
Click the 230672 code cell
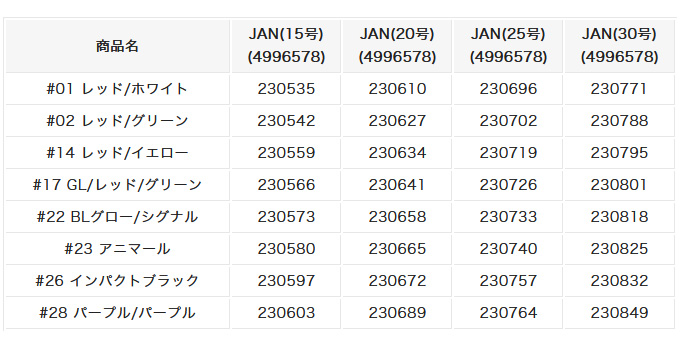pyautogui.click(x=397, y=281)
